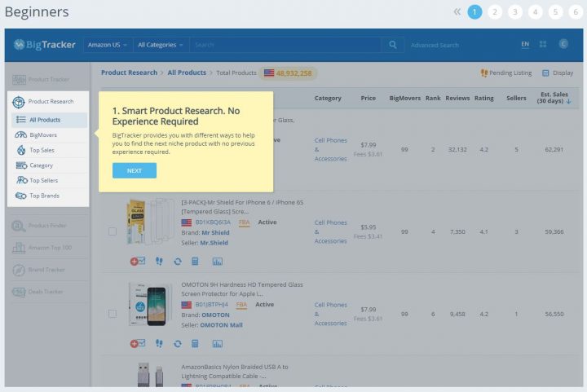
Task: Open the OMOTON Mall seller link
Action: pos(221,325)
